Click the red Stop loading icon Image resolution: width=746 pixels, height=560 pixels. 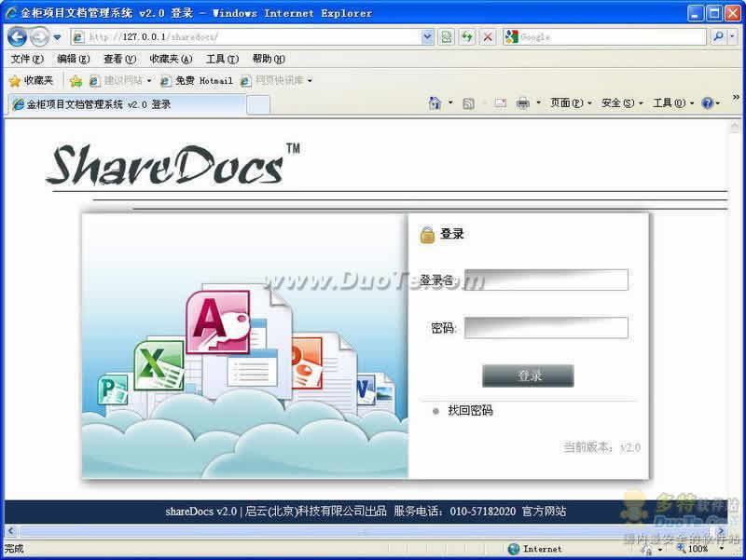point(488,36)
